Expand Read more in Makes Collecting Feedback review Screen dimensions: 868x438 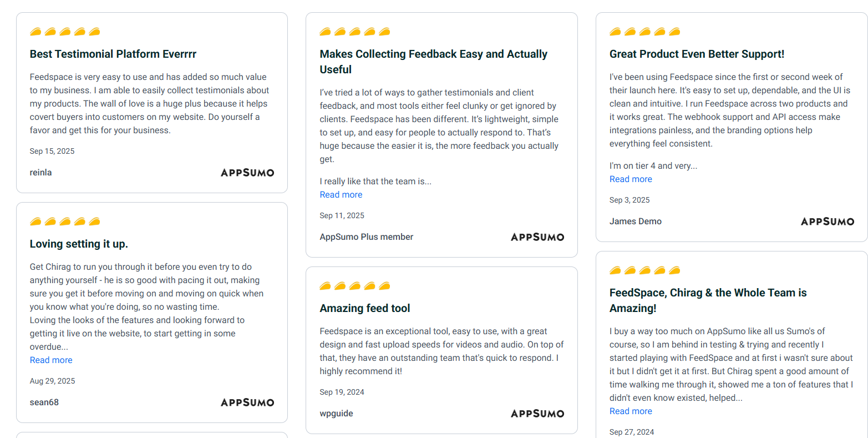coord(341,195)
